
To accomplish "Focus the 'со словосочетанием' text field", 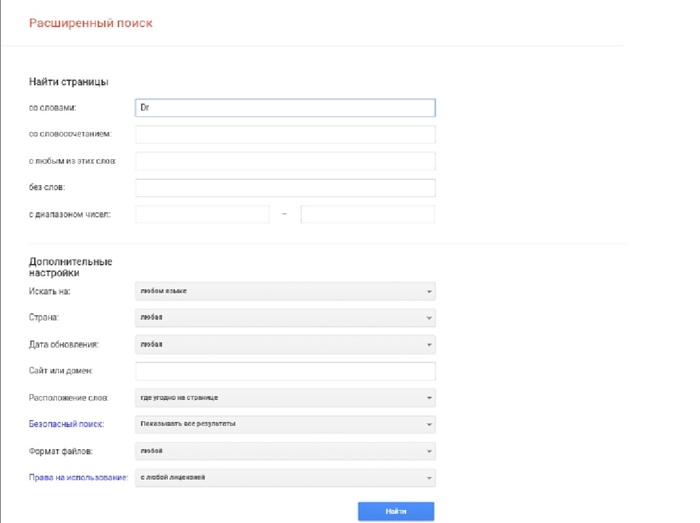I will tap(285, 134).
